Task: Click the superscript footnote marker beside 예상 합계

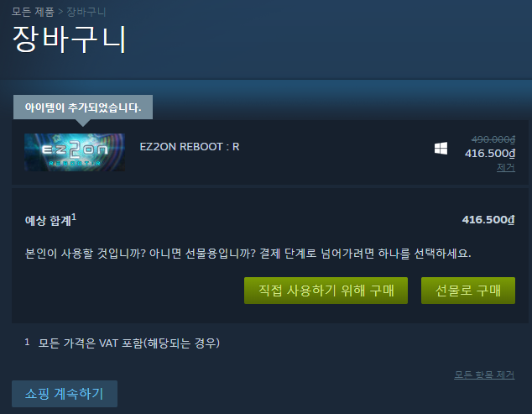Action: pyautogui.click(x=74, y=217)
